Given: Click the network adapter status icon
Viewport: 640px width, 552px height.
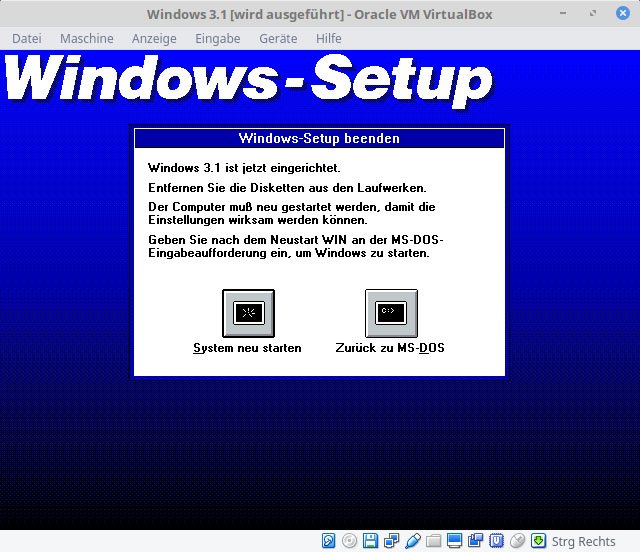Looking at the screenshot, I should 391,541.
